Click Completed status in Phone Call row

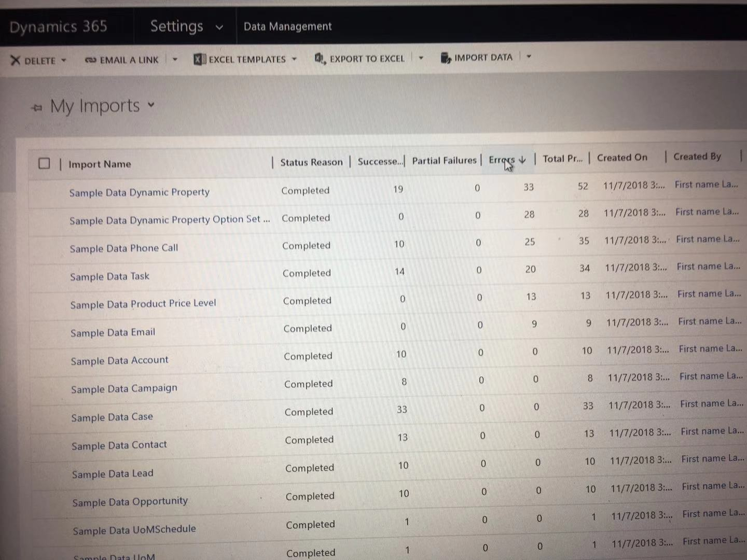pos(306,245)
